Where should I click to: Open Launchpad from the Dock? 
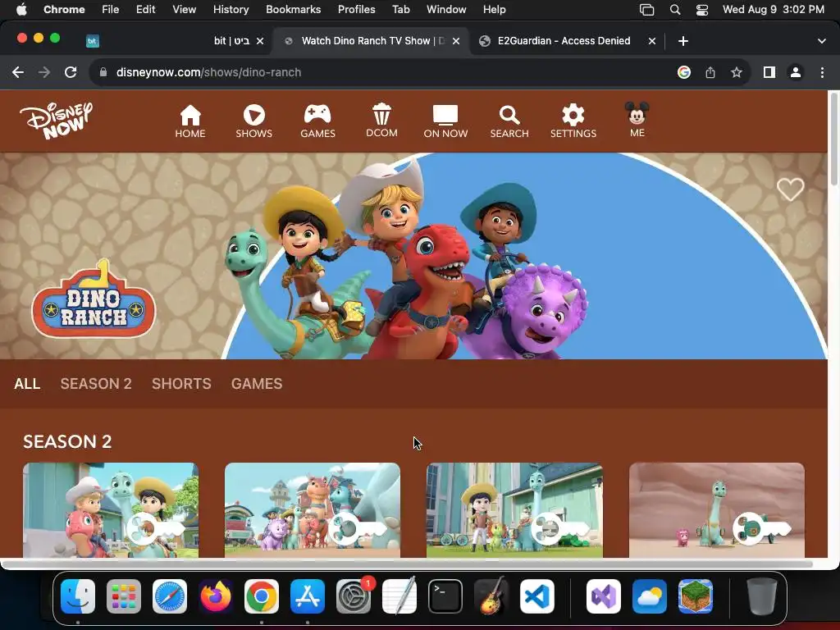pyautogui.click(x=124, y=596)
